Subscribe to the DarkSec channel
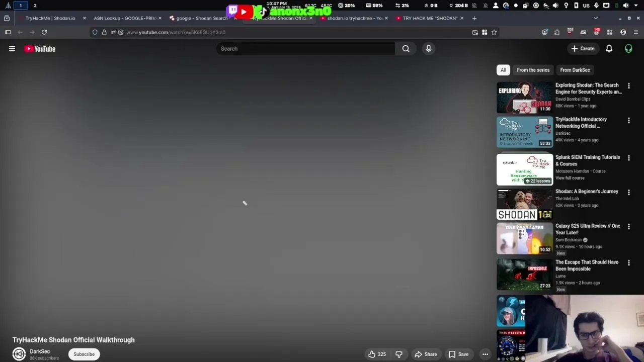The width and height of the screenshot is (644, 362). point(84,354)
